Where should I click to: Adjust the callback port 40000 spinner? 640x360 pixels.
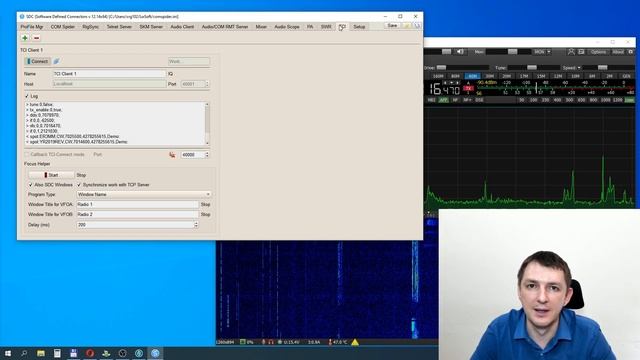207,155
